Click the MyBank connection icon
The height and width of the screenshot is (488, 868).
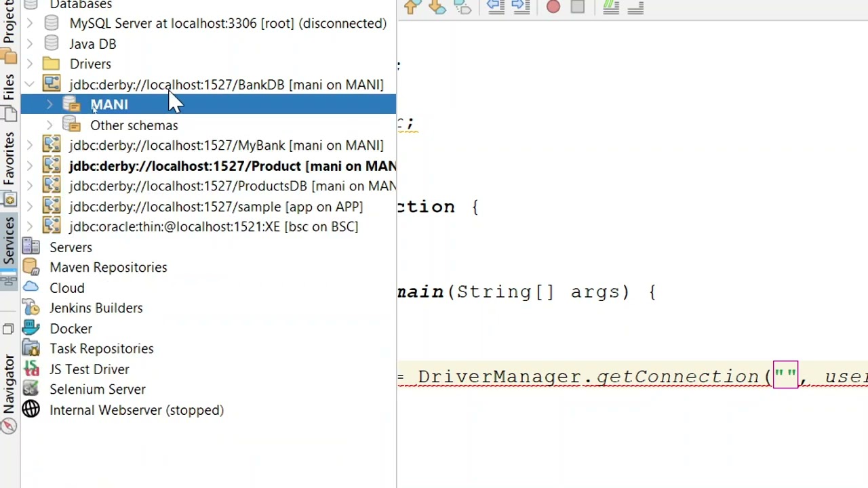[52, 145]
